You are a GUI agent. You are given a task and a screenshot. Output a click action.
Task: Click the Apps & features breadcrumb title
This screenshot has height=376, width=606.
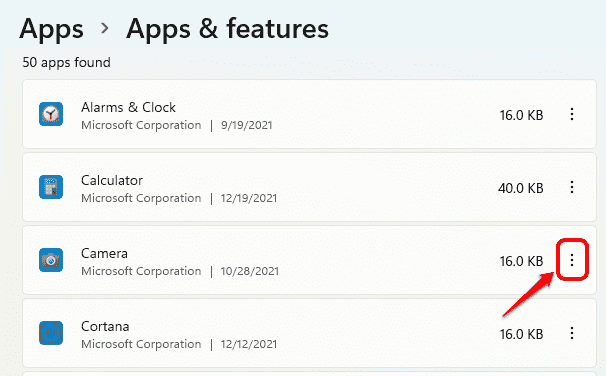tap(227, 29)
